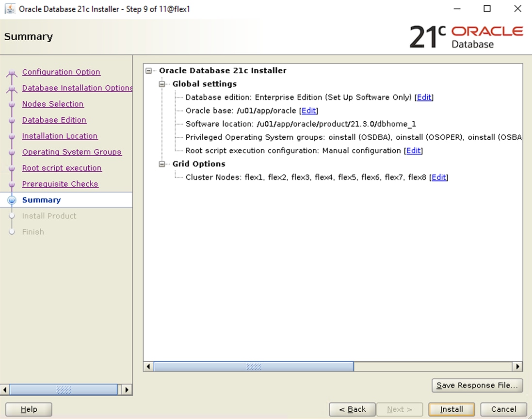Click the summary pane scroll left arrow
This screenshot has width=532, height=419.
click(148, 367)
